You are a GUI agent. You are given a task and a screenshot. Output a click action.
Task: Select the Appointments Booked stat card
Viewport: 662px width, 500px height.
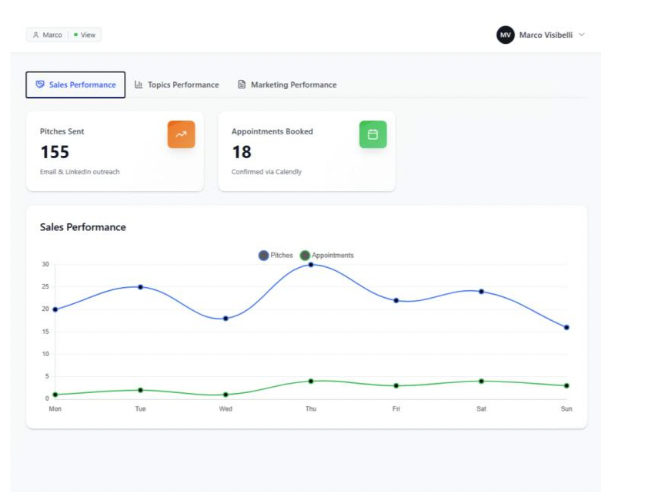pyautogui.click(x=306, y=151)
